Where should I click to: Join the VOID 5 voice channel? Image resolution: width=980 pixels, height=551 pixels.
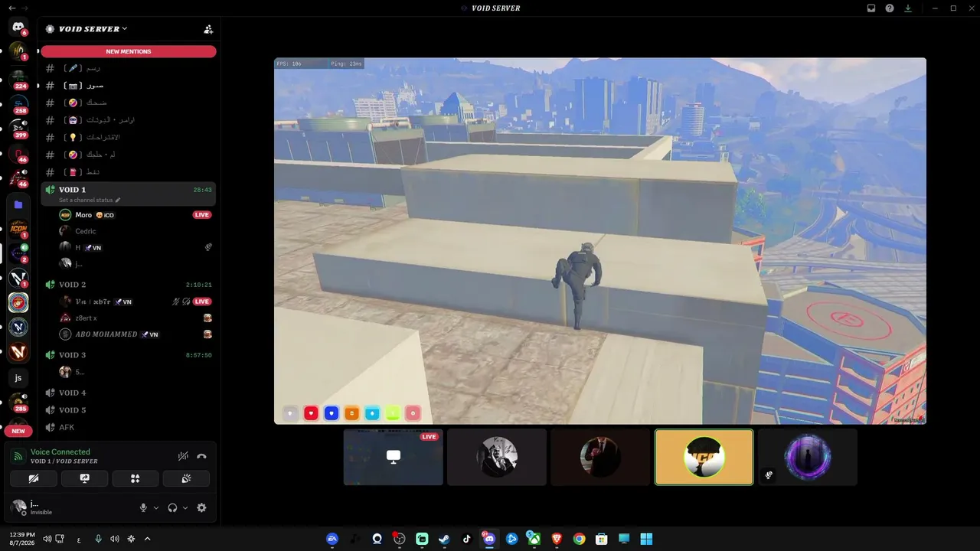pyautogui.click(x=129, y=410)
